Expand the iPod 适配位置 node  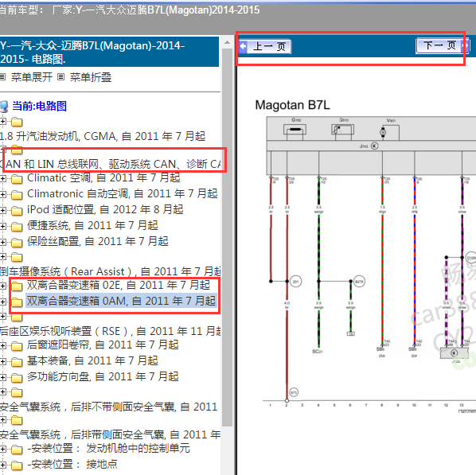click(2, 210)
